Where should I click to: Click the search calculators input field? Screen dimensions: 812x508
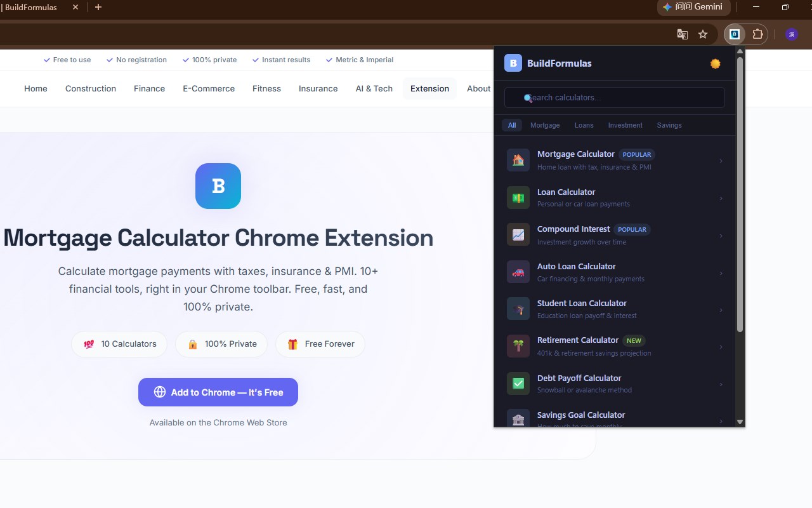point(614,98)
